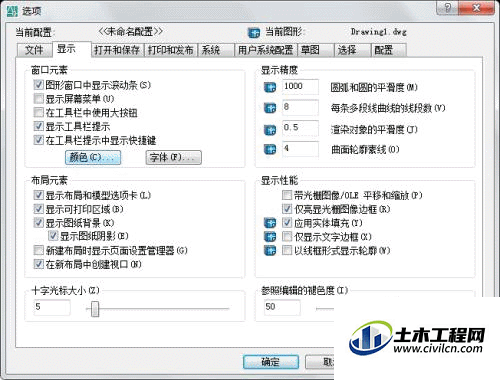Click the Drawing1.dwg file name text

[379, 32]
